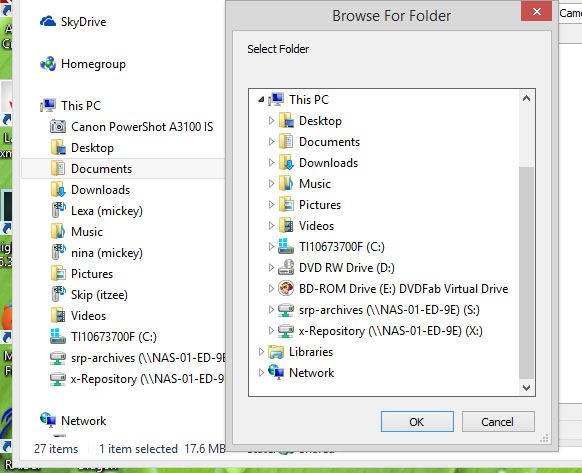Click the This PC computer icon in Explorer sidebar
The image size is (582, 473).
click(48, 105)
